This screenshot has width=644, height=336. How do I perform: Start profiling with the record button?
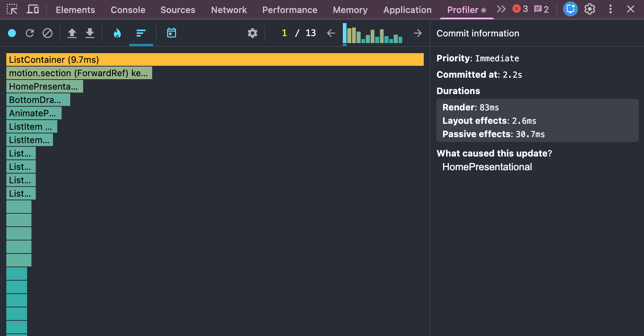click(12, 33)
